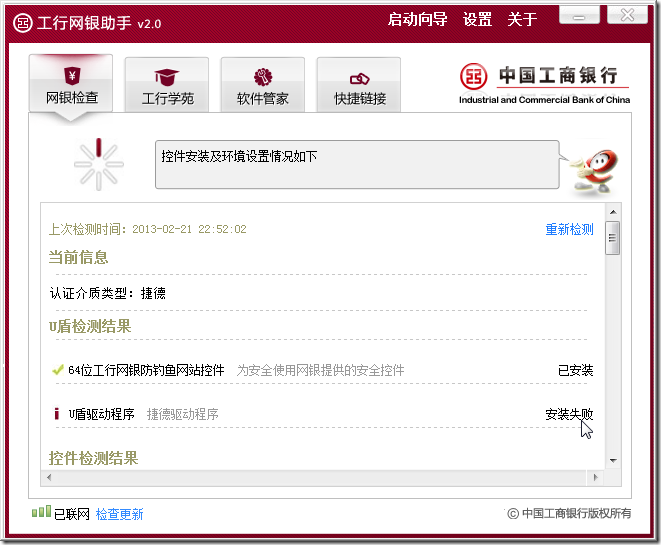Viewport: 661px width, 545px height.
Task: Click the red warning icon beside U盾驱动程序
Action: 56,413
